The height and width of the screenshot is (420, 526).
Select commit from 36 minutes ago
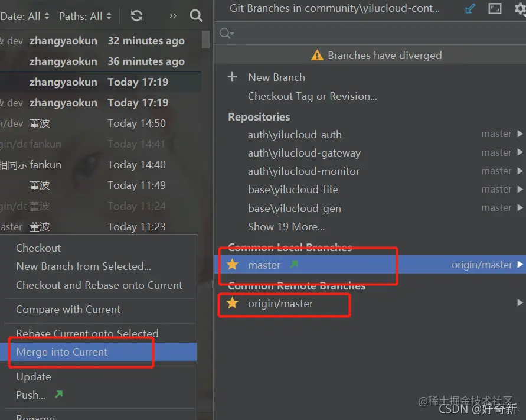100,61
